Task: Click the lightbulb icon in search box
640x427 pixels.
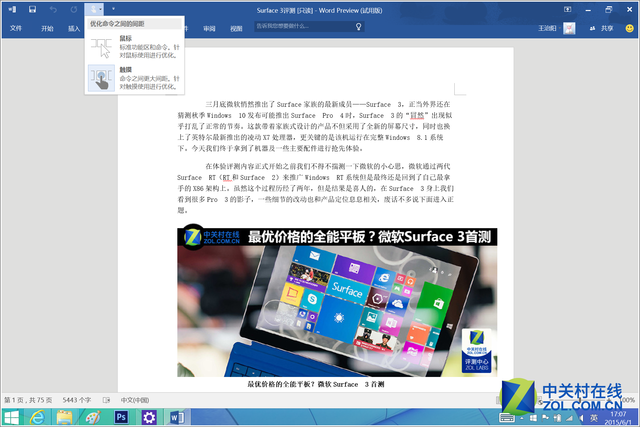Action: [x=358, y=27]
